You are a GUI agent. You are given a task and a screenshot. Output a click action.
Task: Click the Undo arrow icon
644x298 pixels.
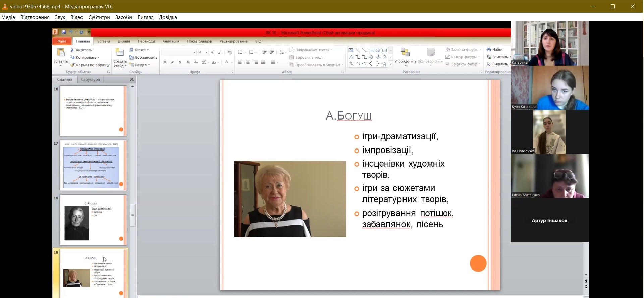point(71,32)
